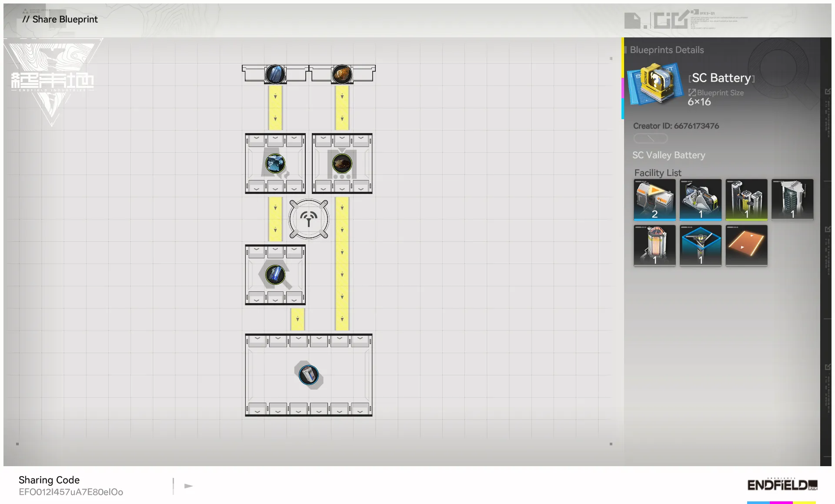Toggle the pill switch below Creator ID
Viewport: 835px width, 504px height.
[650, 138]
